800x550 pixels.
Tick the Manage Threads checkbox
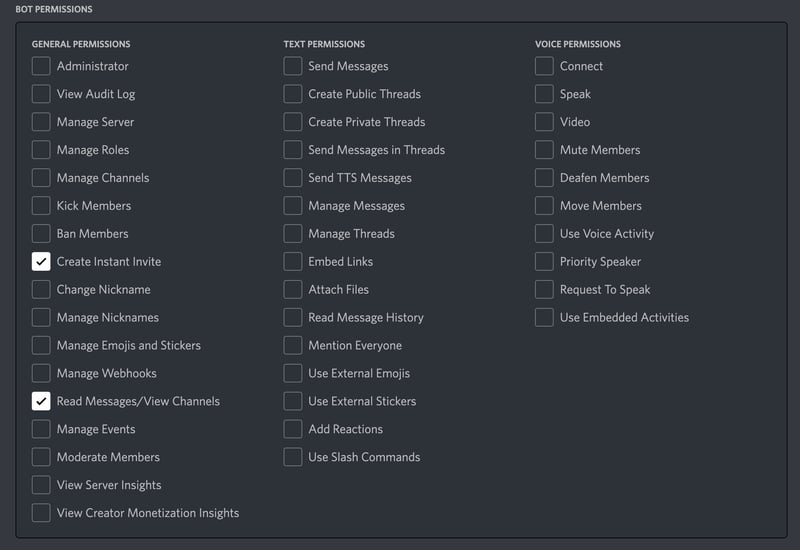tap(292, 234)
